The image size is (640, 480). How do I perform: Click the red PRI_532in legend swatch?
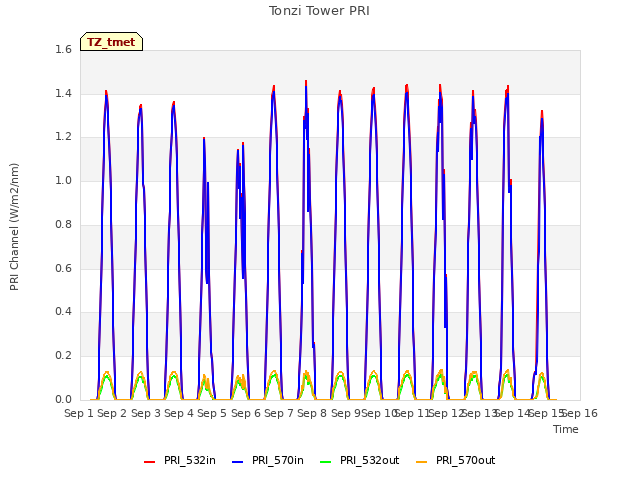tap(150, 462)
